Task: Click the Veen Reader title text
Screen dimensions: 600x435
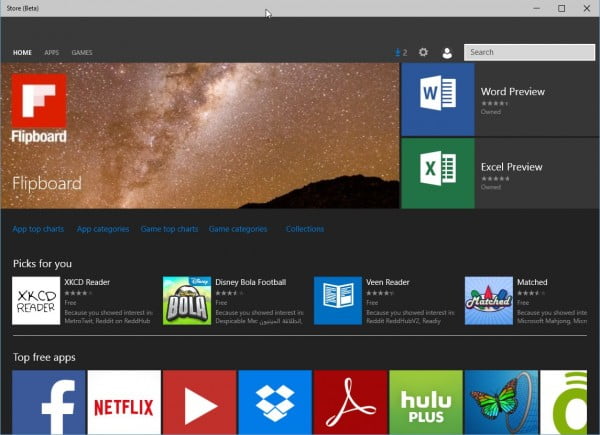Action: point(388,282)
